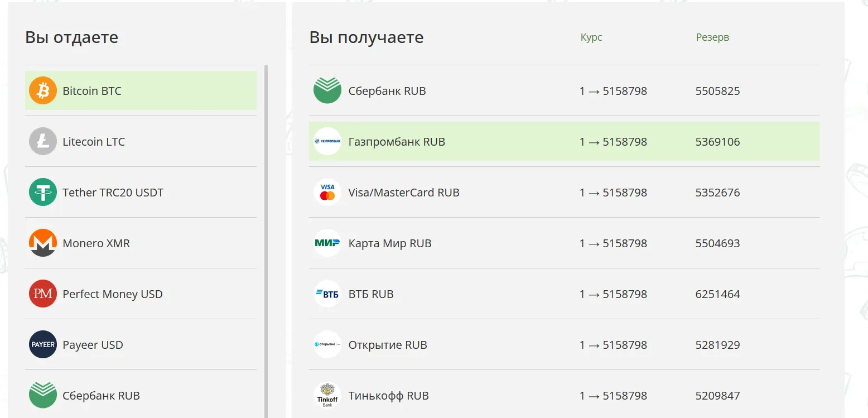Click the dark Payeer logo icon

click(x=43, y=344)
